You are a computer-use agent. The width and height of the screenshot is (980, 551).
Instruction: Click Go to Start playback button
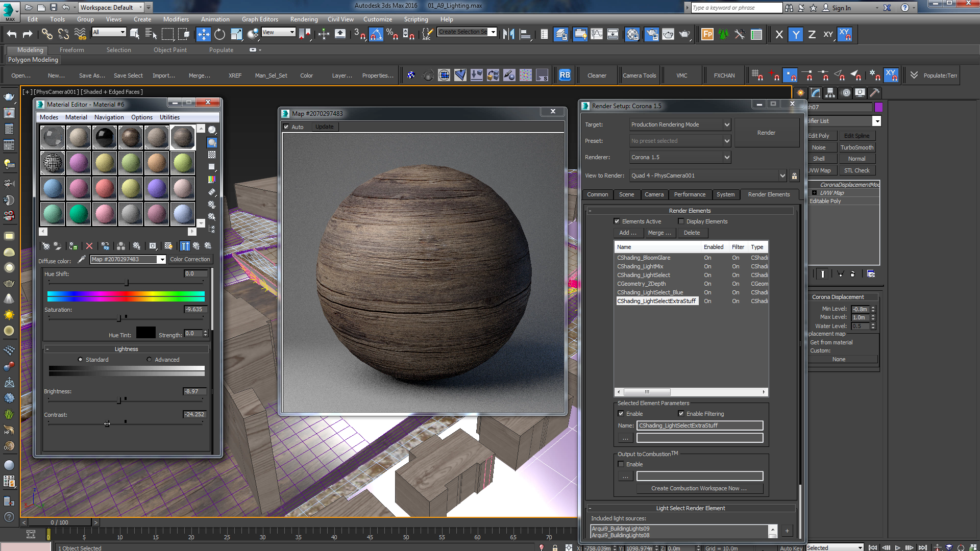click(873, 547)
